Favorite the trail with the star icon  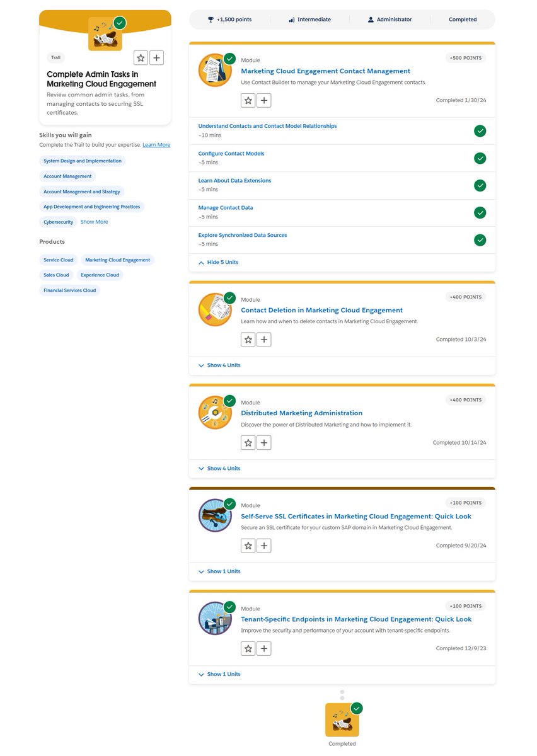pos(141,58)
